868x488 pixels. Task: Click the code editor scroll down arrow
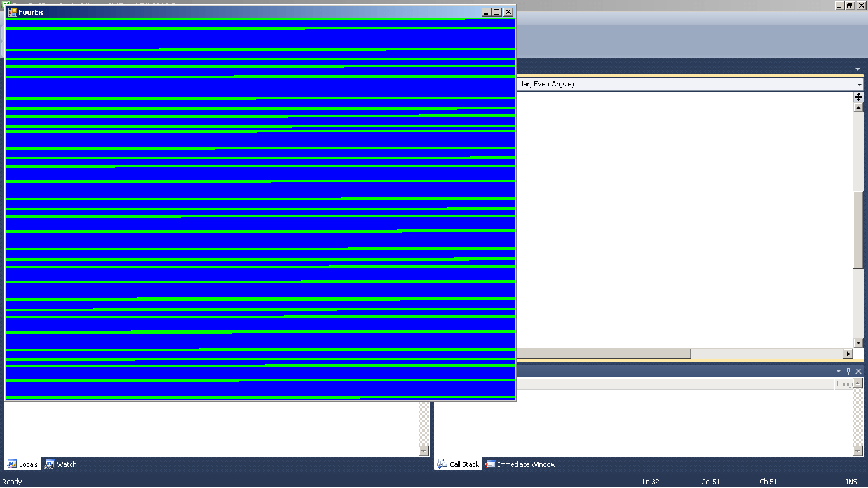[x=858, y=343]
